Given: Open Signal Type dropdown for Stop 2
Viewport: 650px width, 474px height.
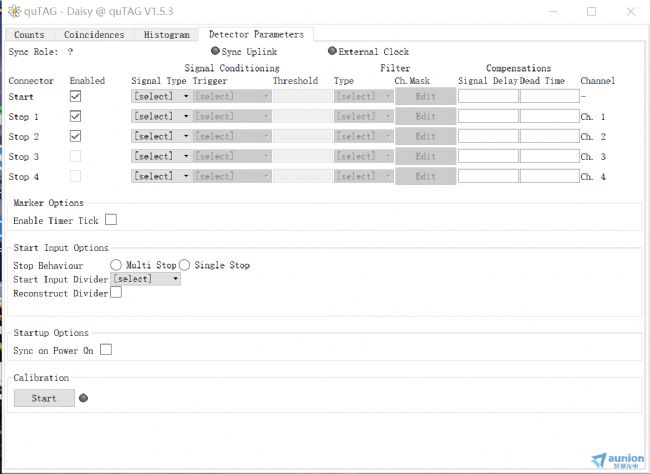Looking at the screenshot, I should pyautogui.click(x=160, y=136).
